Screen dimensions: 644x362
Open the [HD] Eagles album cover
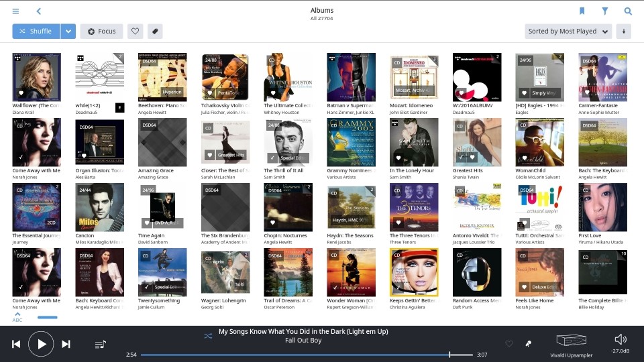[x=539, y=76]
